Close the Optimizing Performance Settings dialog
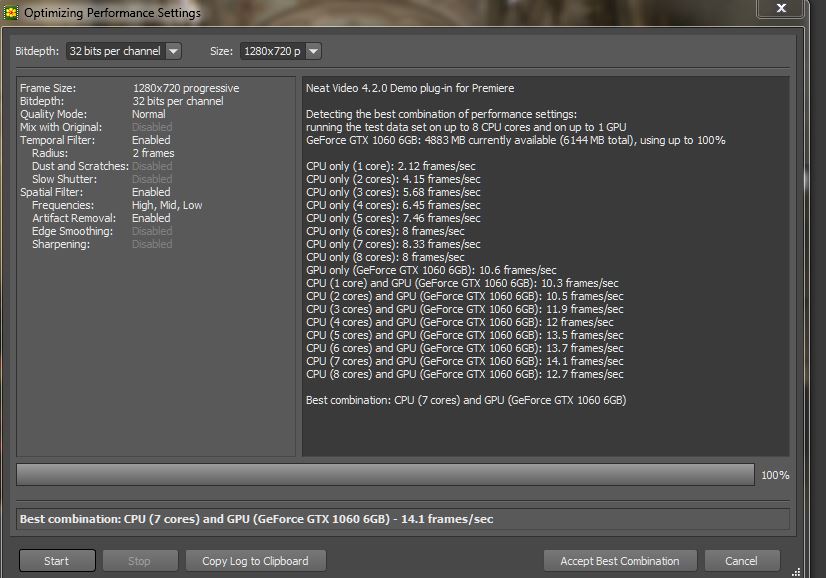The width and height of the screenshot is (826, 578). pyautogui.click(x=781, y=8)
